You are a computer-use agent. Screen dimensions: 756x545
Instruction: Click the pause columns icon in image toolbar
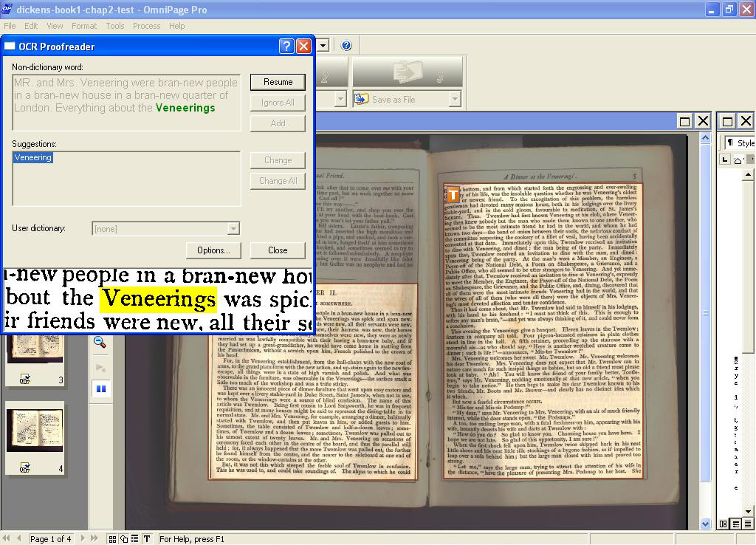click(x=100, y=388)
